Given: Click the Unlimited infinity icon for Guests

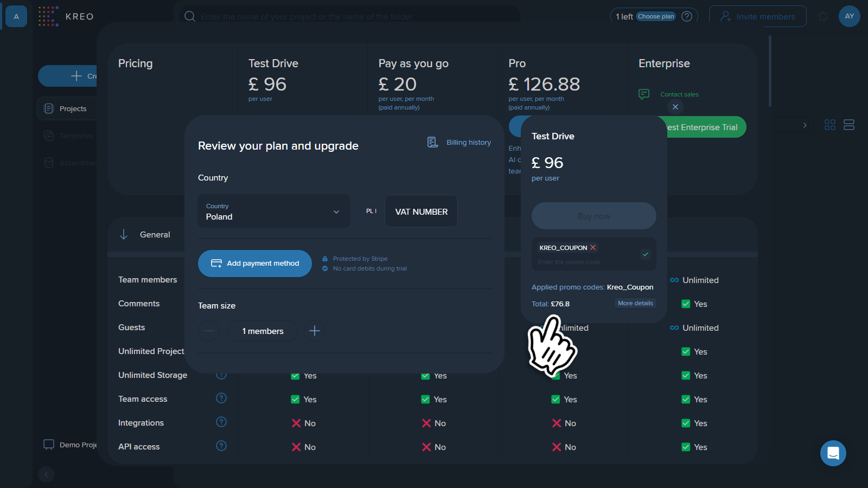Looking at the screenshot, I should tap(674, 328).
